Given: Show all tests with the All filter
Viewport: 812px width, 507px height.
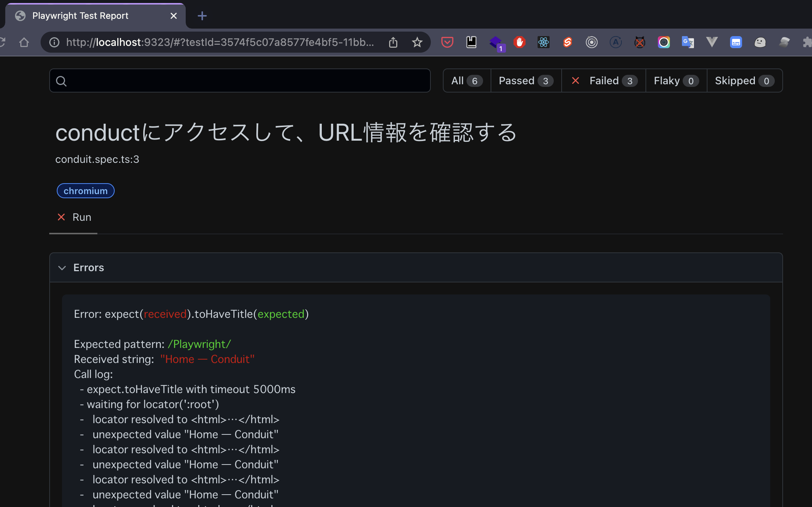Looking at the screenshot, I should [x=466, y=80].
